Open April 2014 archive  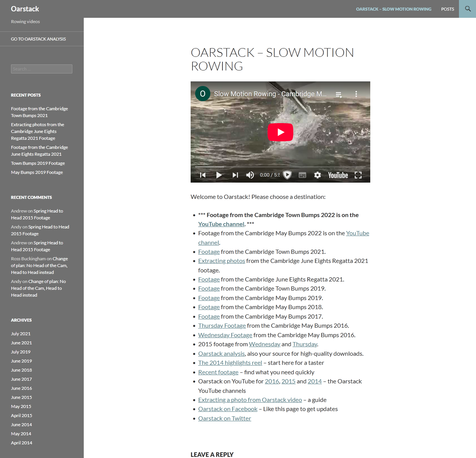(x=22, y=443)
